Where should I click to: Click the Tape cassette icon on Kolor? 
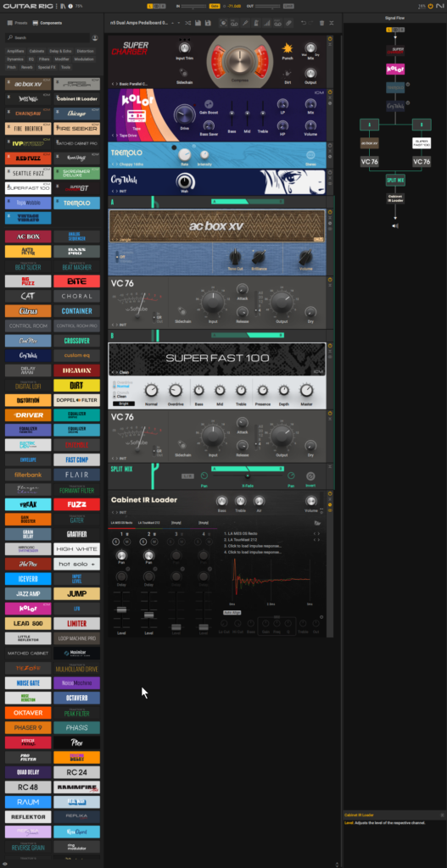coord(135,117)
